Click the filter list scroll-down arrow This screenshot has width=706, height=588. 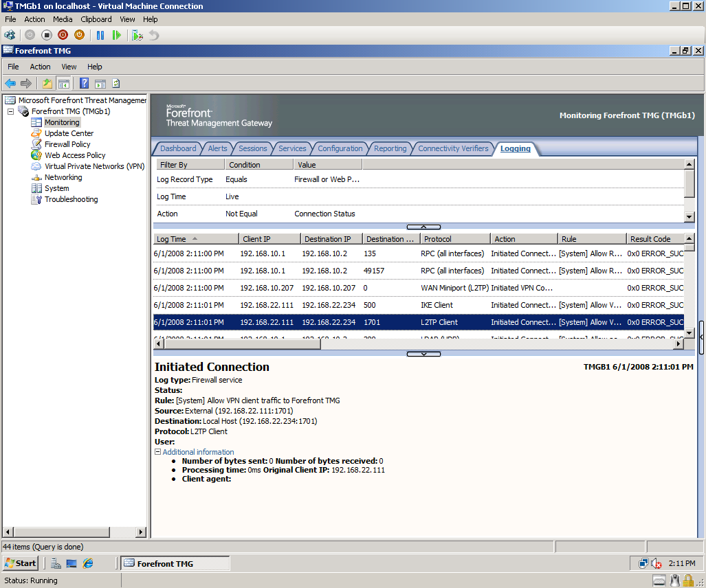689,217
